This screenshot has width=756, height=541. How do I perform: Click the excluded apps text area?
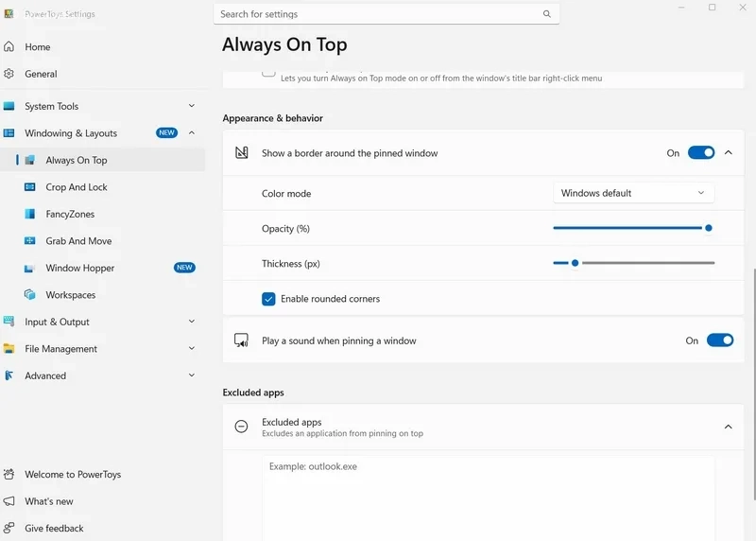[x=489, y=498]
